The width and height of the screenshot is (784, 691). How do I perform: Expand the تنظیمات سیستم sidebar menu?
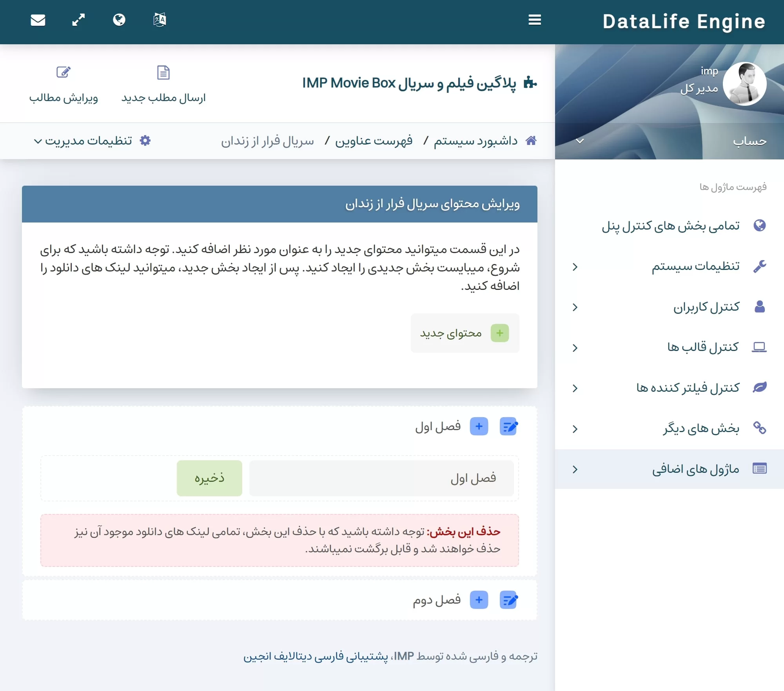point(695,267)
